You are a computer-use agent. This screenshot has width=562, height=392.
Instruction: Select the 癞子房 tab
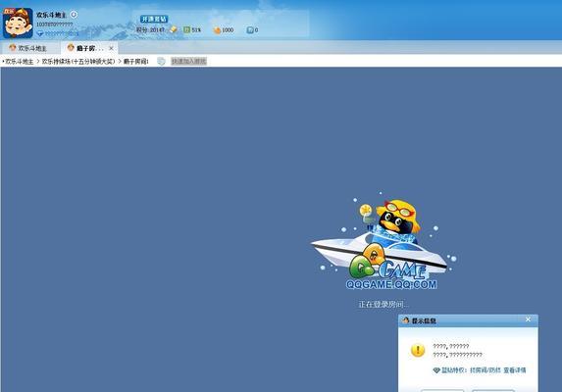(86, 48)
